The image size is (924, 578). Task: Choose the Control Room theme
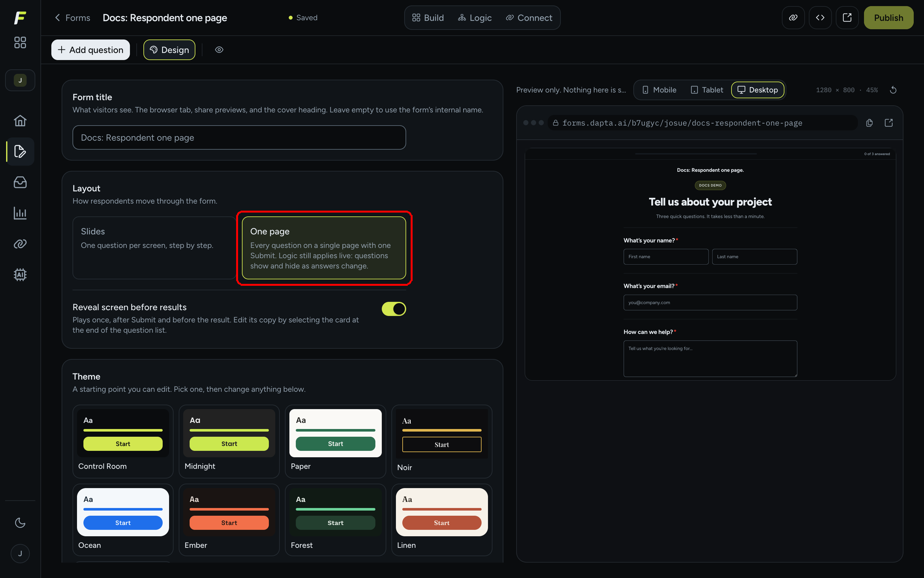[x=123, y=441]
